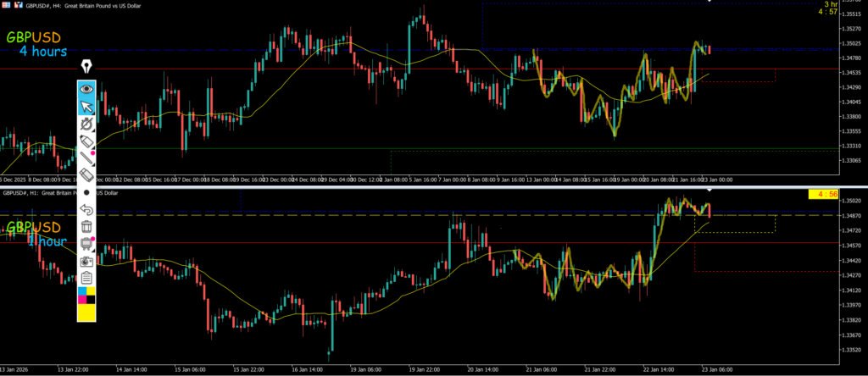This screenshot has width=868, height=376.
Task: Undo the last drawing with the back arrow
Action: tap(86, 209)
